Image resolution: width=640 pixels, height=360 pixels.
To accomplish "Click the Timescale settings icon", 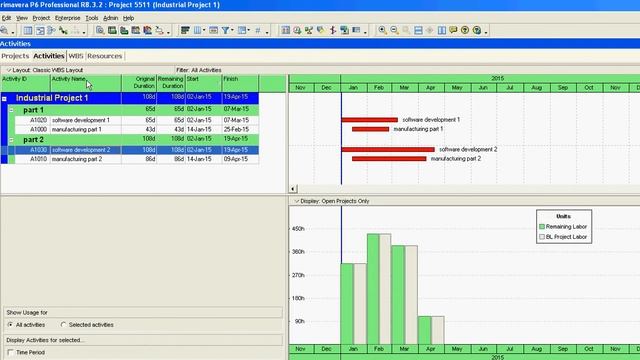I will point(213,30).
